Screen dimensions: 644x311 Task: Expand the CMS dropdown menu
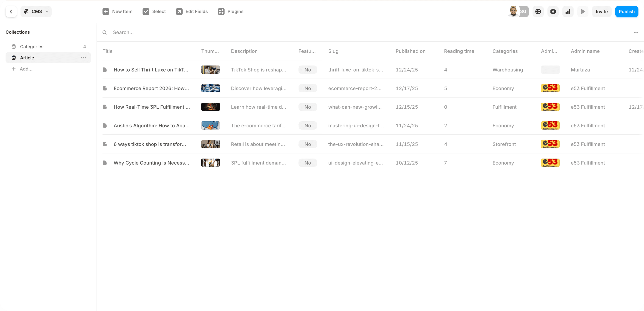tap(36, 11)
